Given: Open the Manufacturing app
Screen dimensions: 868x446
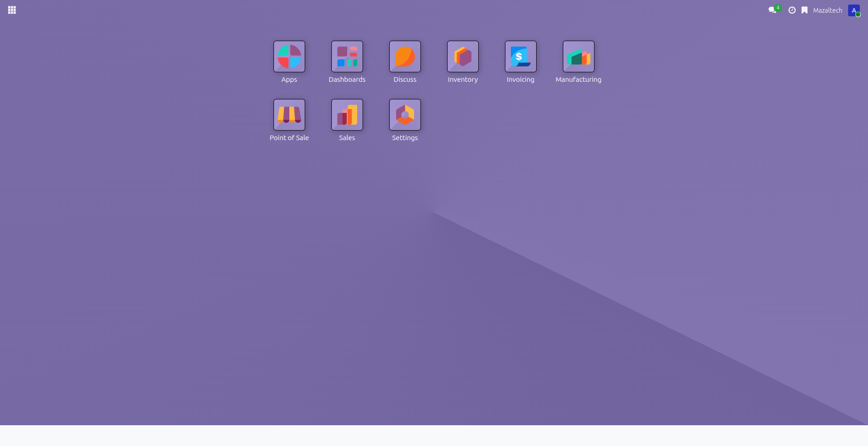Looking at the screenshot, I should (x=578, y=56).
